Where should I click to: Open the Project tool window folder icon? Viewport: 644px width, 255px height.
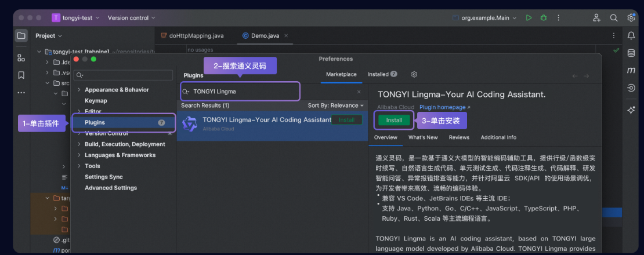pyautogui.click(x=21, y=36)
